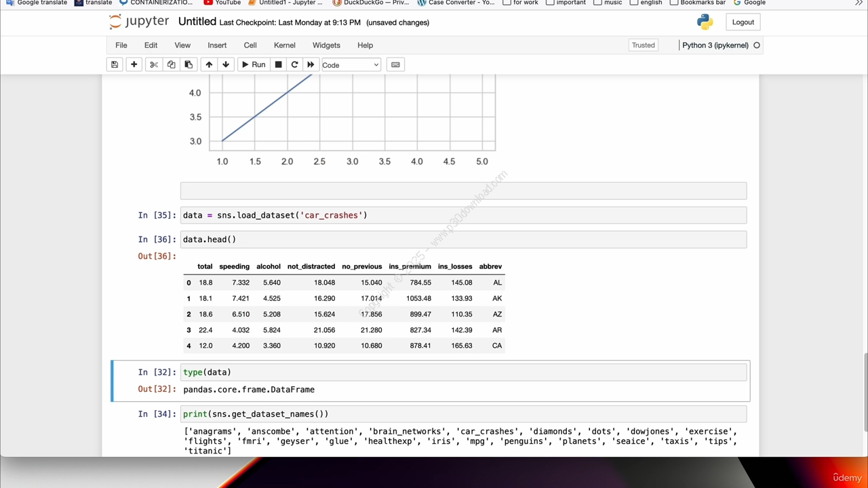Image resolution: width=868 pixels, height=488 pixels.
Task: Cut selected cells with scissors icon
Action: 154,65
